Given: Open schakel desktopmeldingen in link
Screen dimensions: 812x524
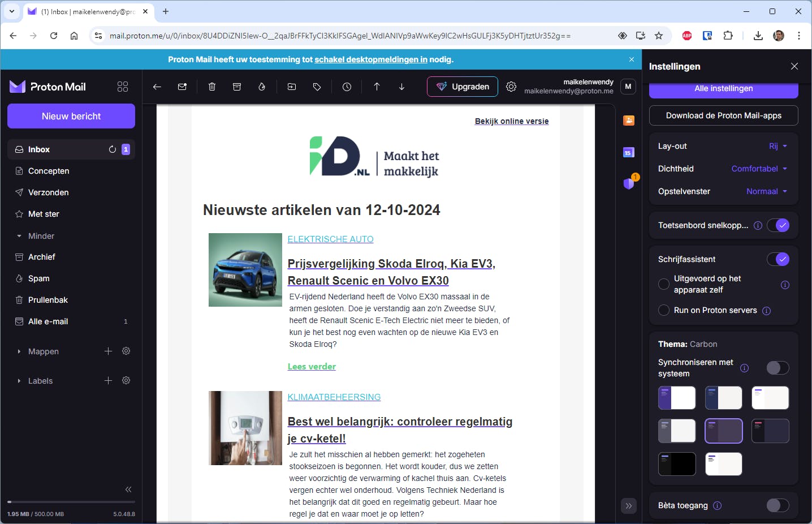Looking at the screenshot, I should click(x=371, y=59).
